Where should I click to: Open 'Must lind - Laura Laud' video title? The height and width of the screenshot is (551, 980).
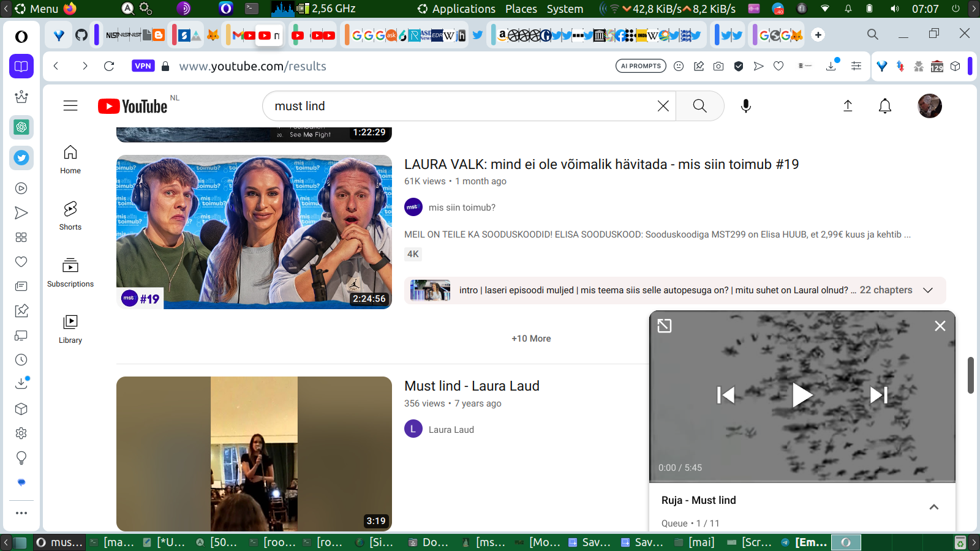[x=472, y=386]
